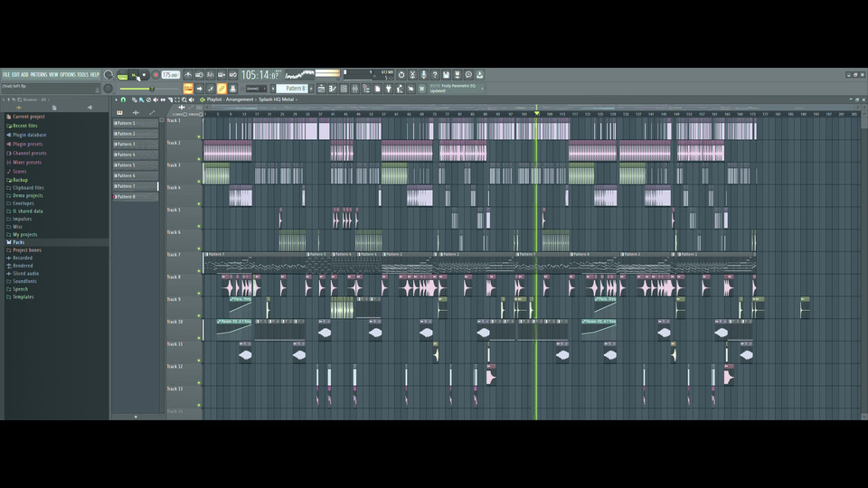Select the Playlist zoom magnifier tool
This screenshot has width=868, height=488.
coord(184,99)
